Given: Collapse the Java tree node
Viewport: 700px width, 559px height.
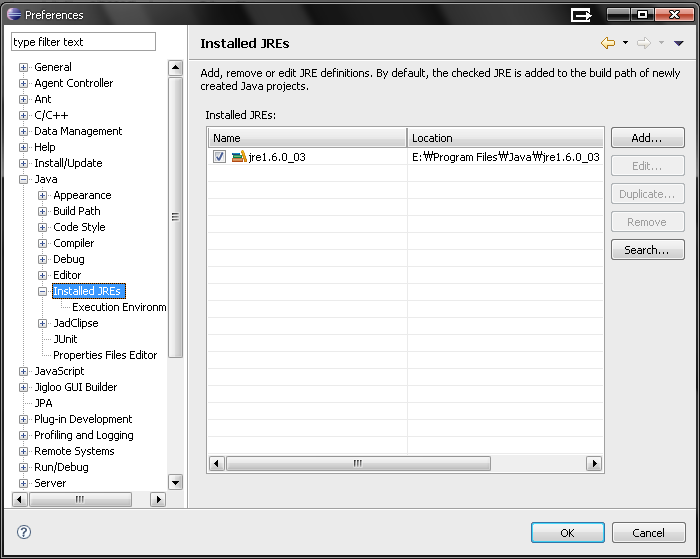Looking at the screenshot, I should pos(23,179).
